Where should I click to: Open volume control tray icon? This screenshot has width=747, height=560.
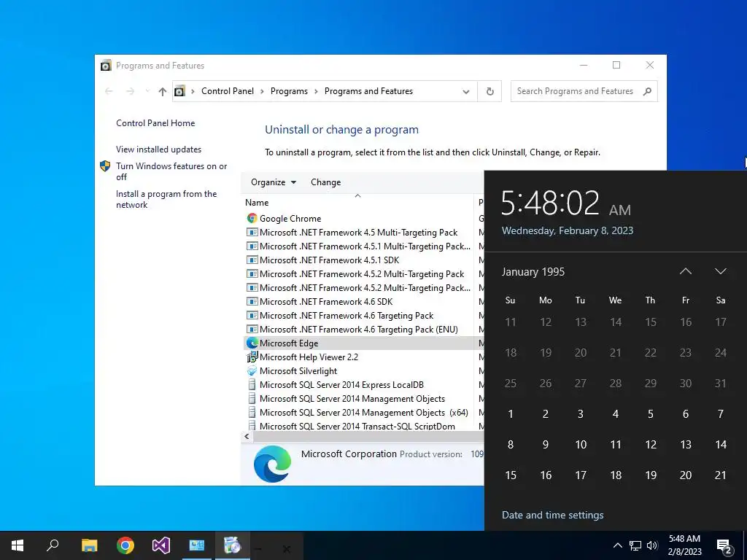coord(652,545)
